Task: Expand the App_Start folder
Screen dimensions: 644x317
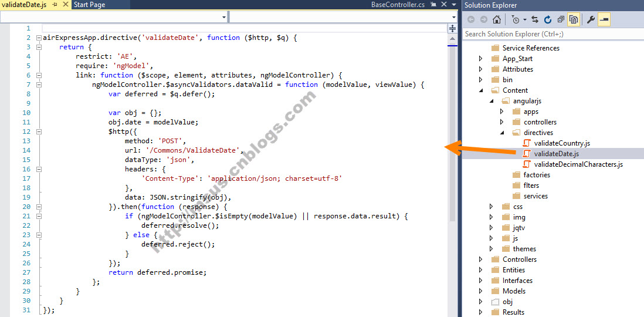Action: (x=480, y=58)
